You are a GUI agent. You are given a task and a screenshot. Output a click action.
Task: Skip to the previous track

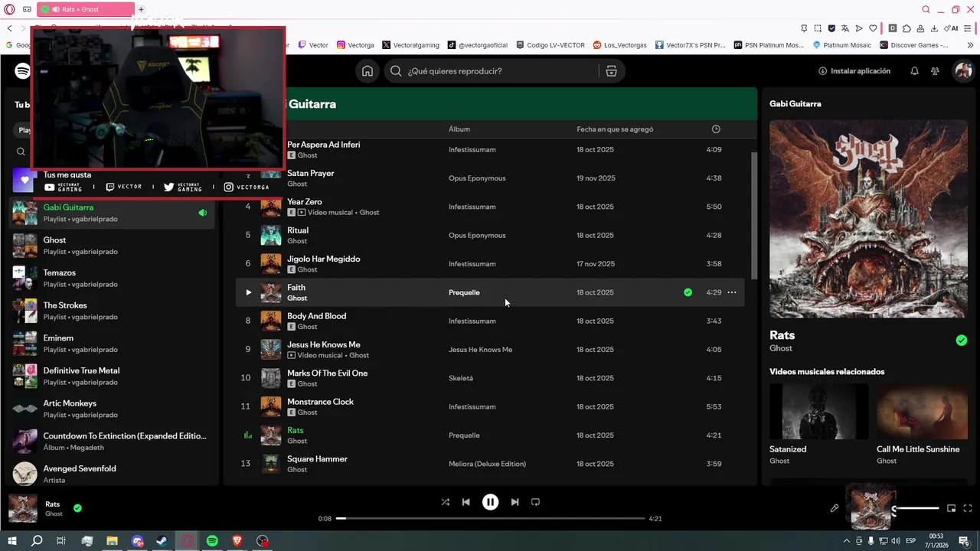[465, 502]
